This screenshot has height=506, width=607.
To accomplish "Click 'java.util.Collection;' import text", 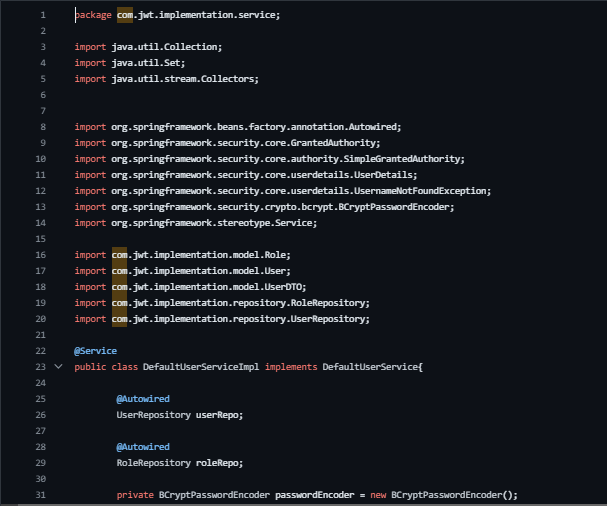I will pos(167,47).
